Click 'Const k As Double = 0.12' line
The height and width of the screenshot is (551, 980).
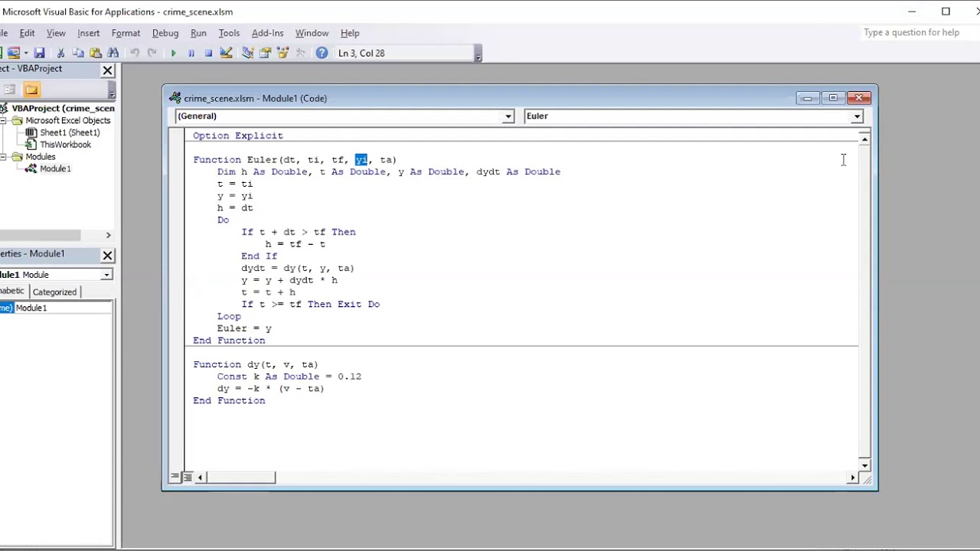[x=289, y=377]
